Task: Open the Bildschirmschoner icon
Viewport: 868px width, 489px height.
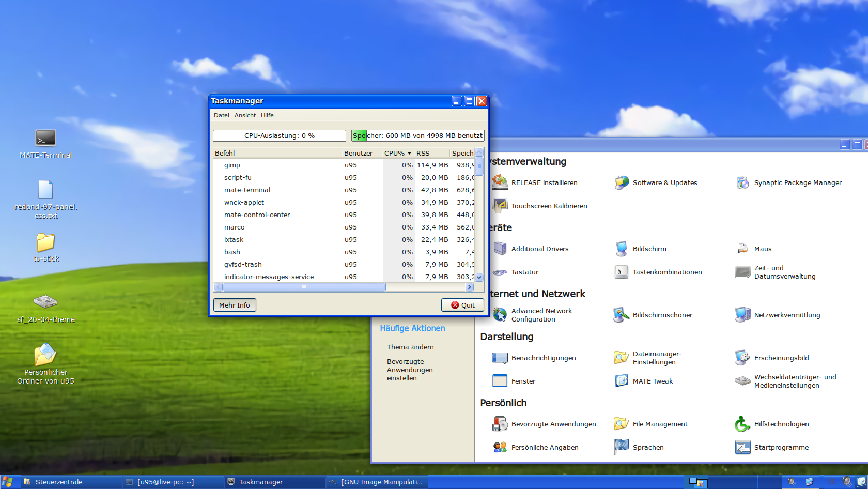Action: pos(622,315)
